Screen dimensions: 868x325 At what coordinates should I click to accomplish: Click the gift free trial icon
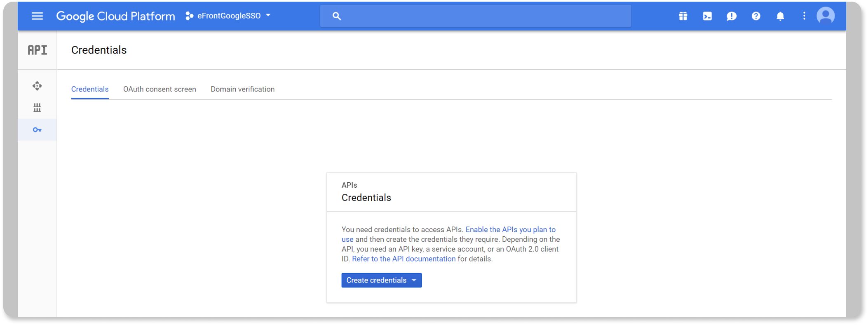(x=683, y=16)
